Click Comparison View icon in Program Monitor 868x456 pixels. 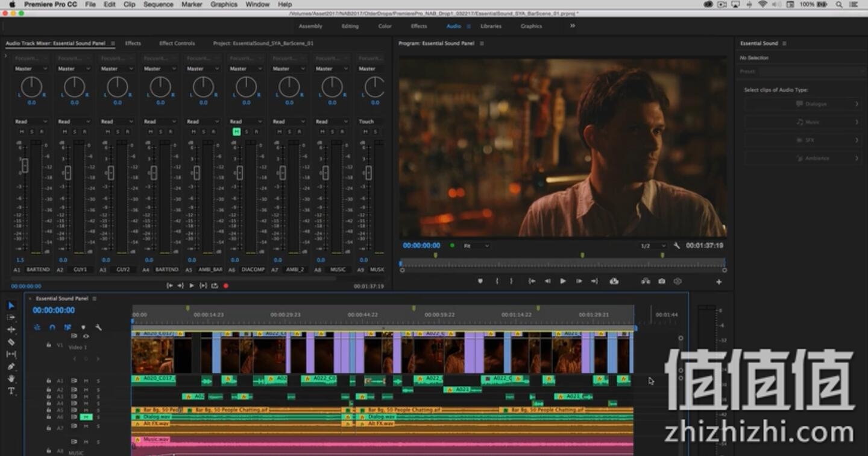pos(646,281)
